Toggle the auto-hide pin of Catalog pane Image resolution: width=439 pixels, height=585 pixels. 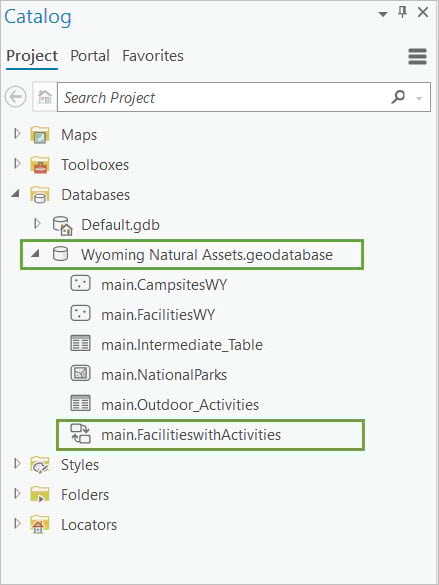point(403,13)
